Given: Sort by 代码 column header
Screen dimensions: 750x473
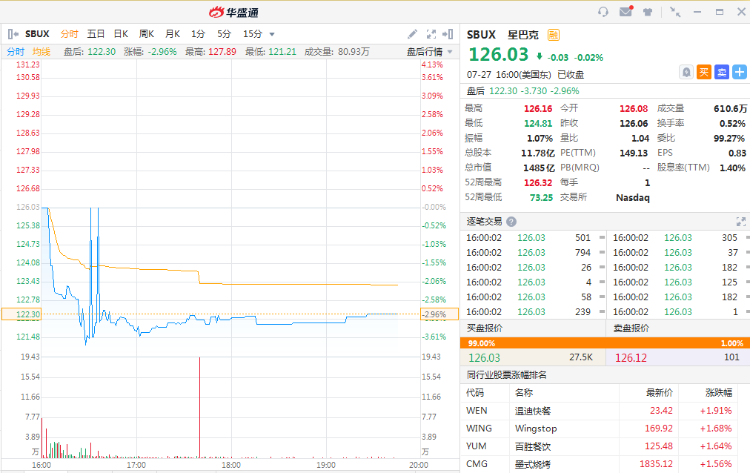Looking at the screenshot, I should click(475, 393).
